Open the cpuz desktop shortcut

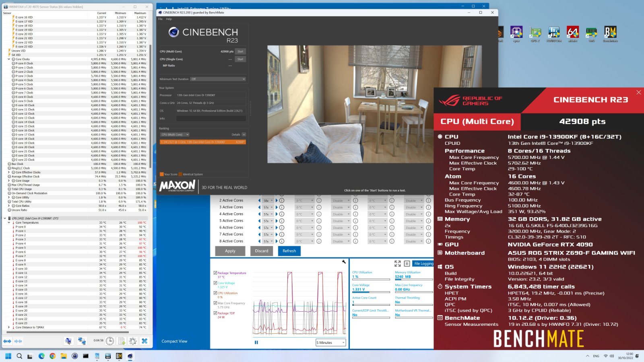tap(516, 34)
